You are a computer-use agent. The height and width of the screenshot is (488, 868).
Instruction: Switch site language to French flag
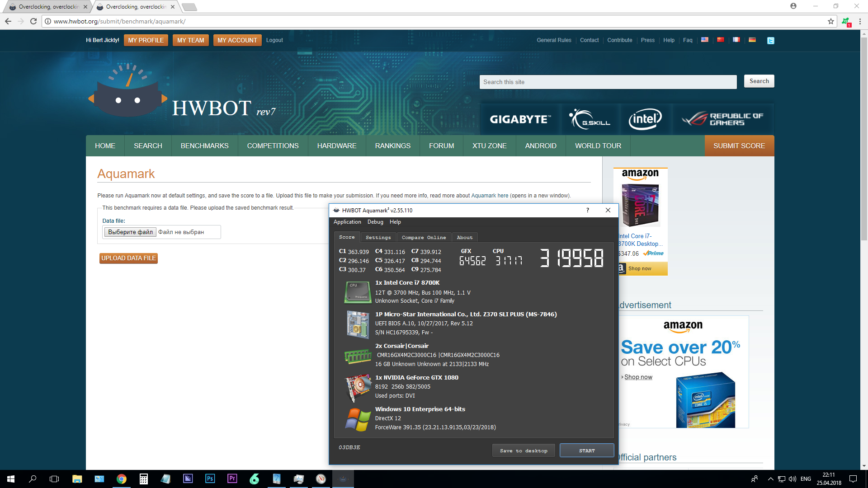click(x=736, y=40)
